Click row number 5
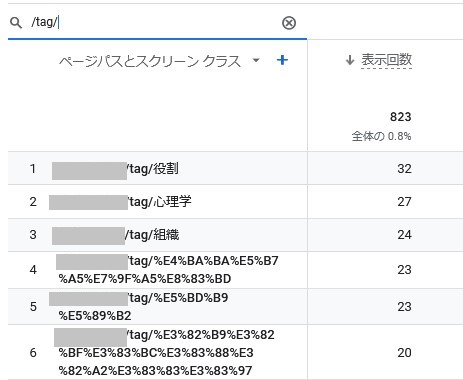Viewport: 463px width, 380px height. [x=33, y=307]
